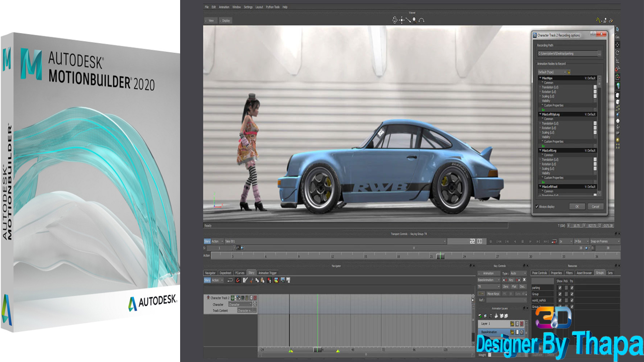Viewport: 644px width, 362px height.
Task: Click the lock icon on BaseAnimation layer
Action: click(x=512, y=332)
